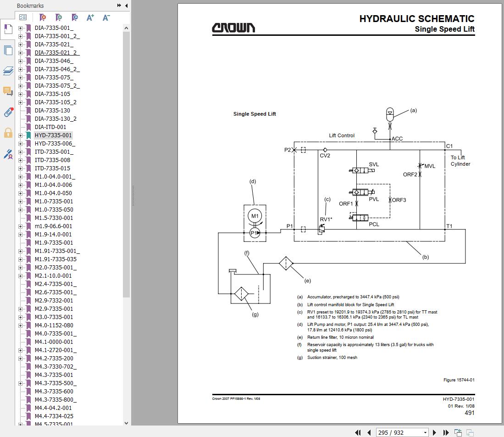Open the Digital Signatures panel

pos(8,155)
